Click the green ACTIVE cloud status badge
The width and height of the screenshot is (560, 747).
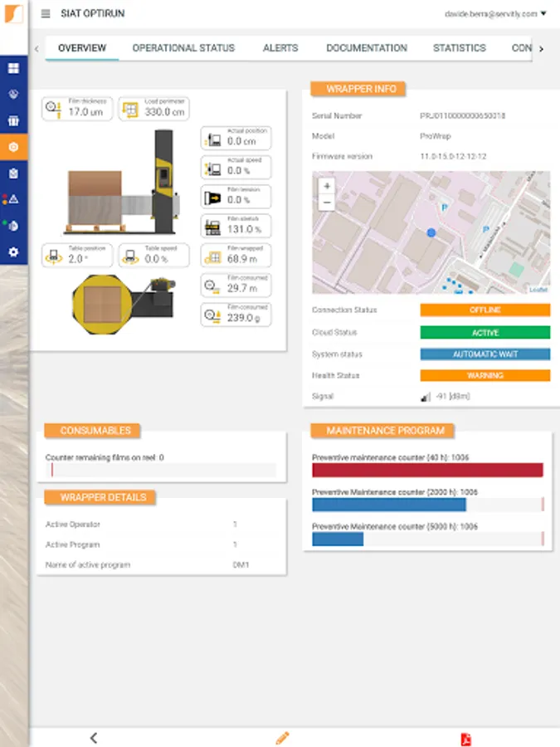coord(485,333)
